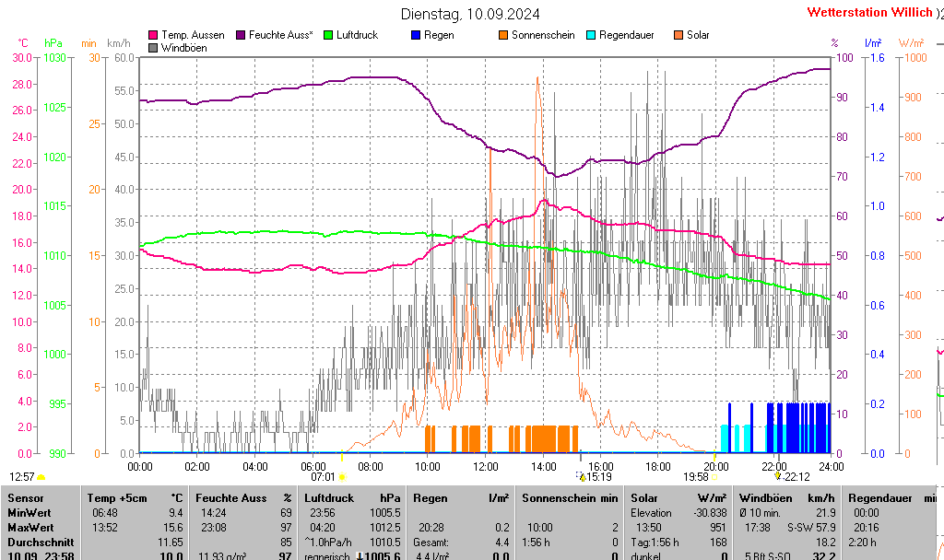Click the moonrise arrow icon beside 15:19

tap(582, 476)
